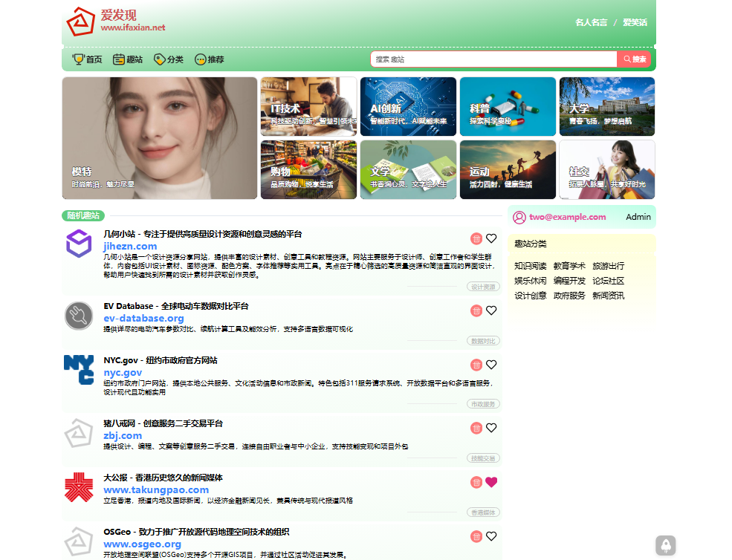Favorite the jihezn.com site with heart
This screenshot has height=560, width=732.
(491, 238)
